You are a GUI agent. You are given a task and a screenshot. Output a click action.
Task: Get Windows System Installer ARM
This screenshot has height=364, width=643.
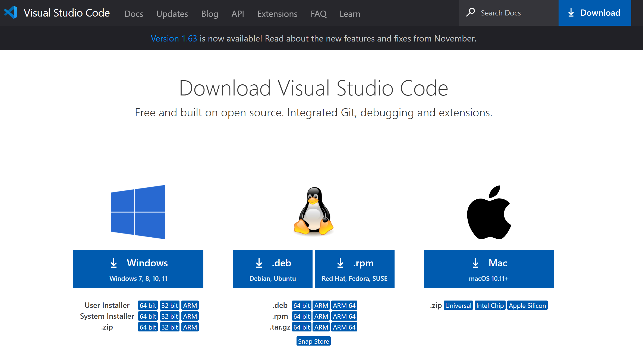coord(190,316)
